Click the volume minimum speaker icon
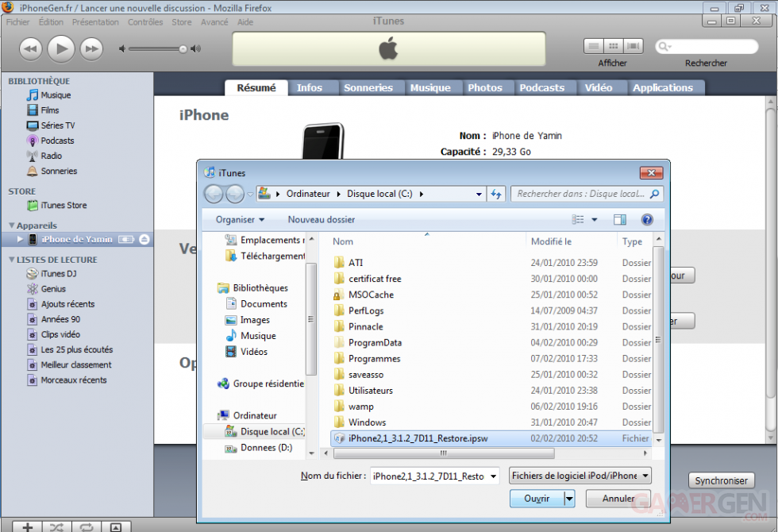 click(122, 48)
